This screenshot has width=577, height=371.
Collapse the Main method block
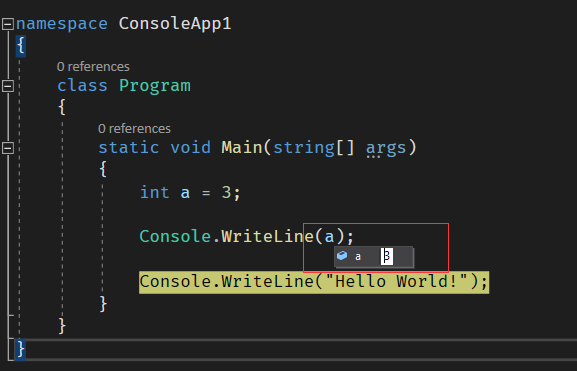tap(8, 148)
